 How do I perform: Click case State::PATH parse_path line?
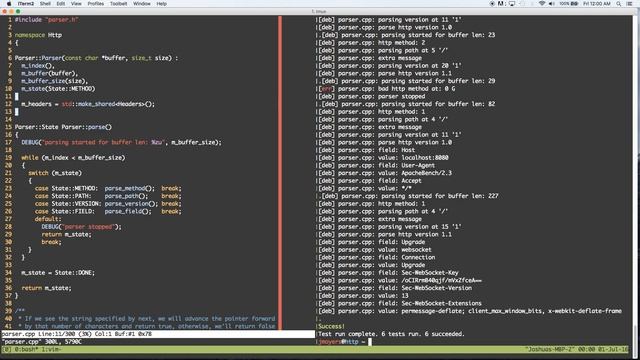coord(108,196)
